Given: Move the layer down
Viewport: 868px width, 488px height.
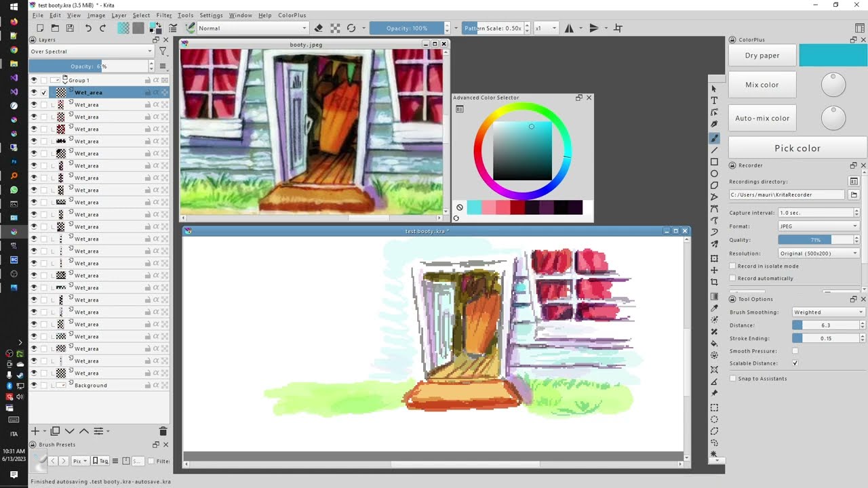Looking at the screenshot, I should point(70,431).
